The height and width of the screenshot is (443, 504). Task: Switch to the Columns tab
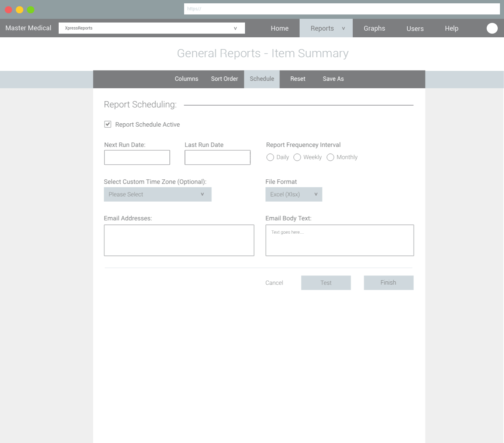(186, 79)
